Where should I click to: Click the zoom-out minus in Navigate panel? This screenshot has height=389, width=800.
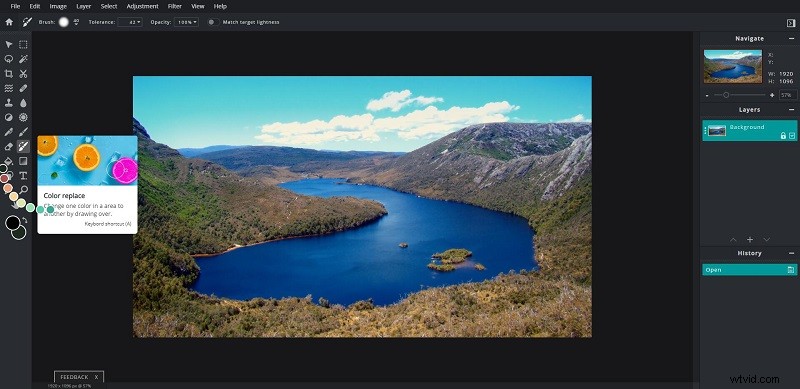coord(707,95)
